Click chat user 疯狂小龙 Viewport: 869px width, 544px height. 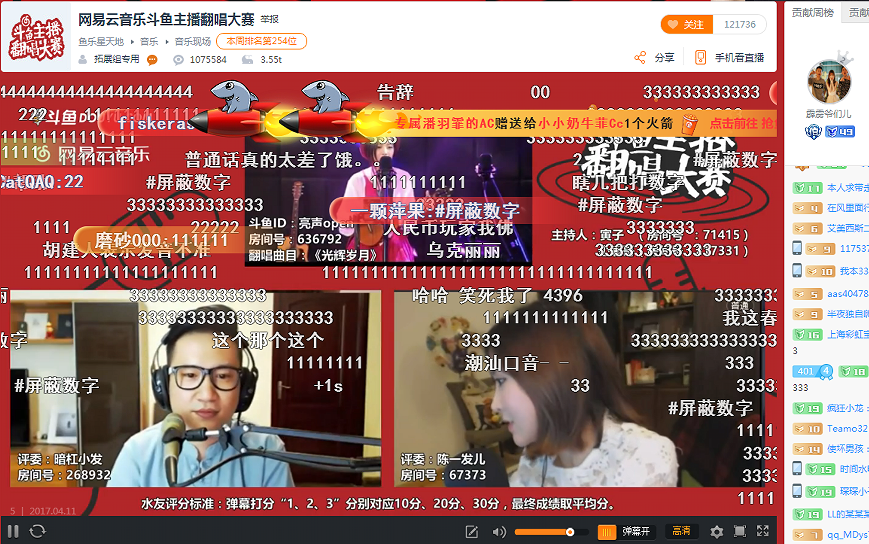pos(846,408)
